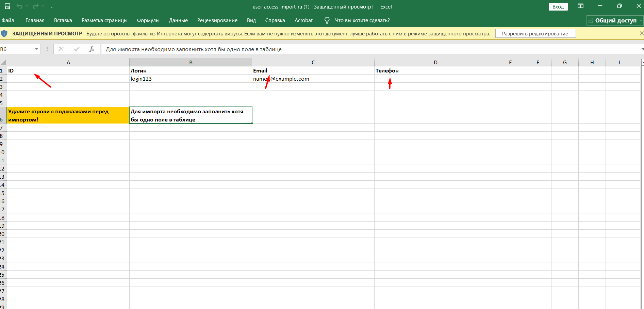Click the Ribbon Display Options icon
Viewport: 644px width, 309px height.
(x=580, y=6)
